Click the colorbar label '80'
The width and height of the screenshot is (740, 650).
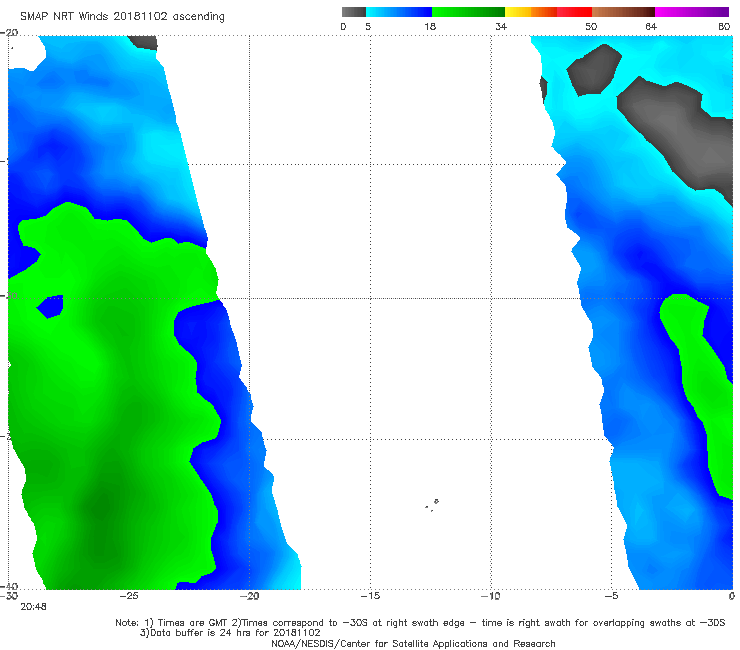point(724,26)
